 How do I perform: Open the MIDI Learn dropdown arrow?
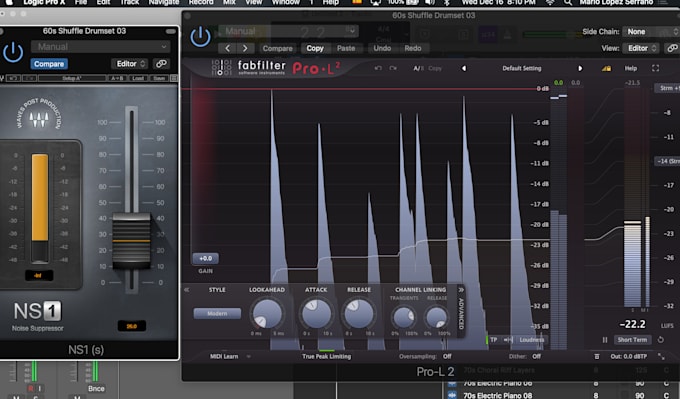point(248,356)
